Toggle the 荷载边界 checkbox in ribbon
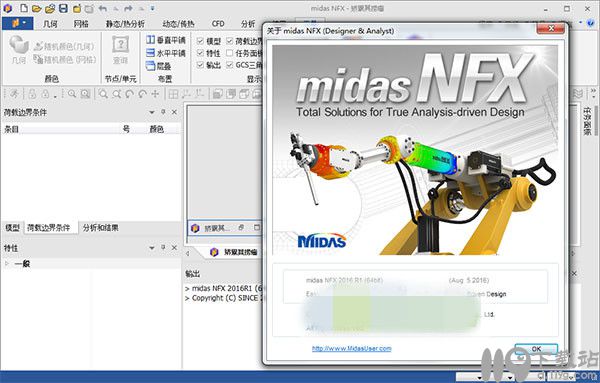The height and width of the screenshot is (383, 600). click(x=230, y=41)
